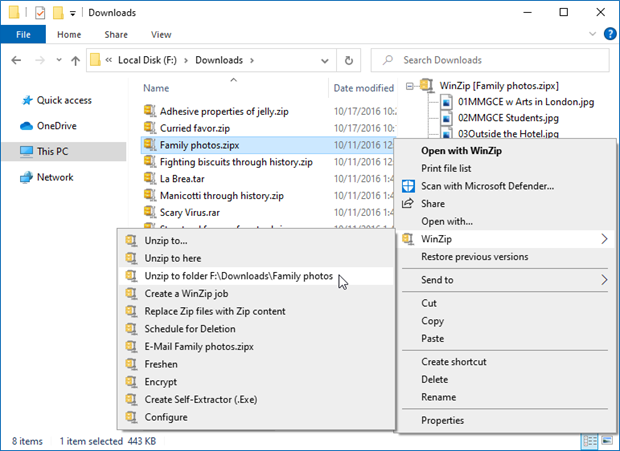Switch to the Details view icon in the status bar
620x451 pixels.
[x=590, y=441]
